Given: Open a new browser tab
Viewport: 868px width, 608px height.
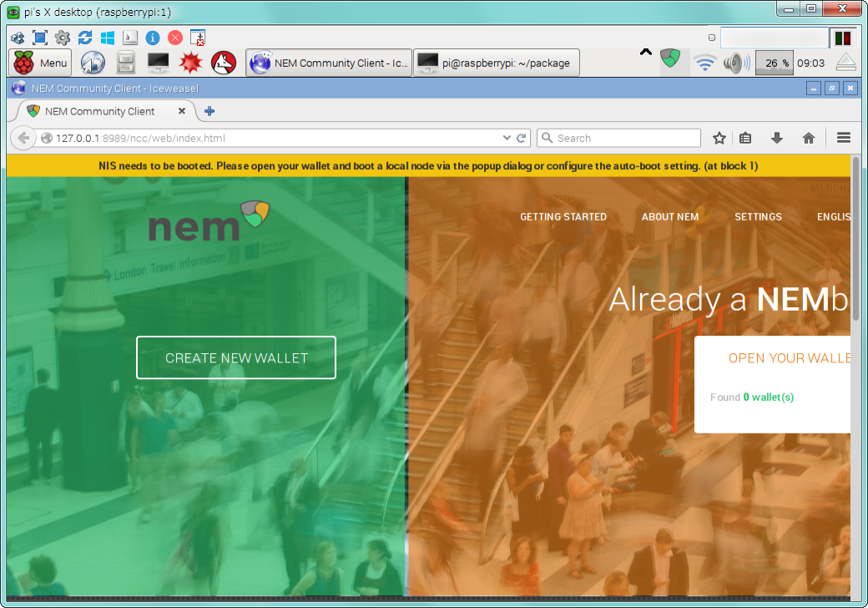Looking at the screenshot, I should [209, 111].
